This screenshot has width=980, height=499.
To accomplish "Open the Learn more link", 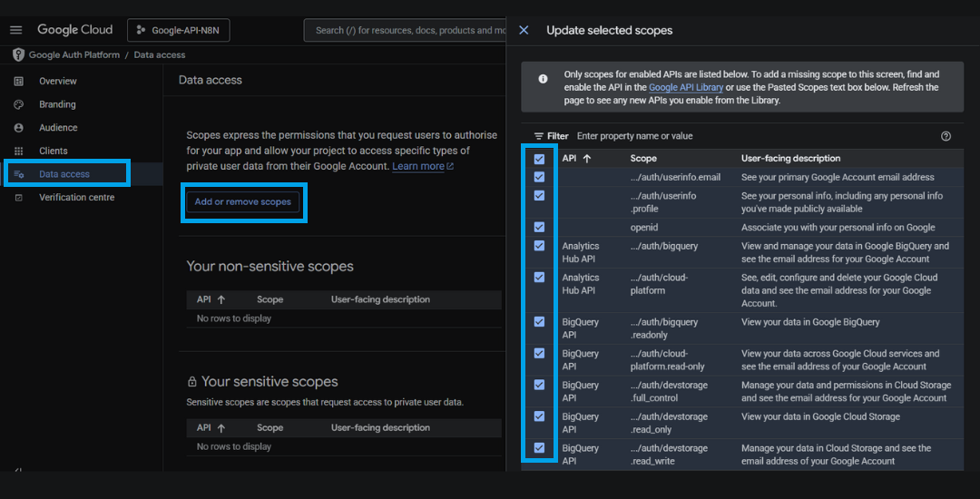I will [423, 166].
